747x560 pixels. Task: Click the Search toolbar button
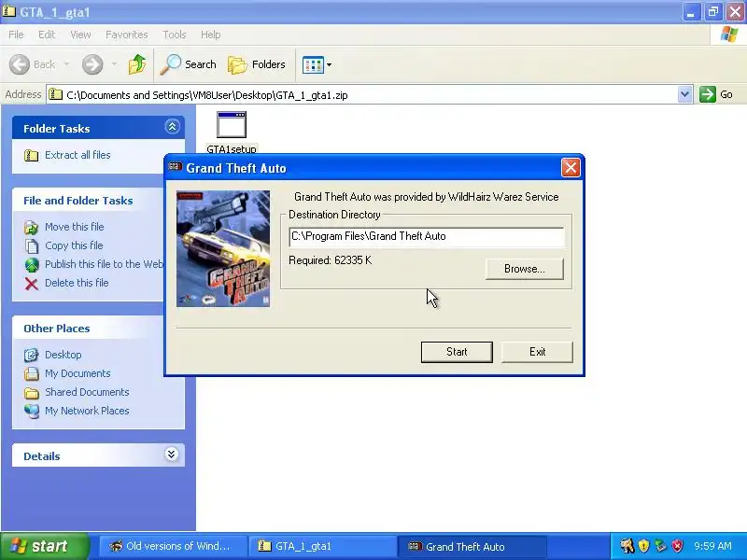pyautogui.click(x=188, y=64)
